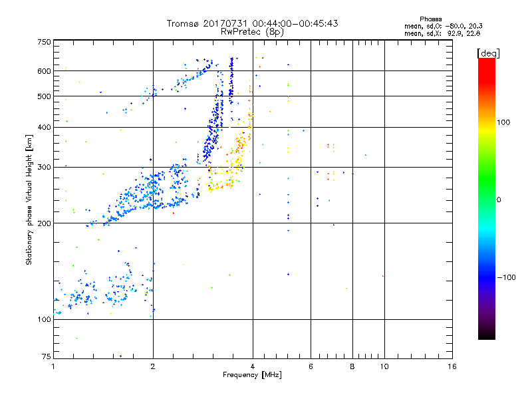Click the x-axis tick label '16'
The height and width of the screenshot is (399, 532).
click(x=452, y=366)
